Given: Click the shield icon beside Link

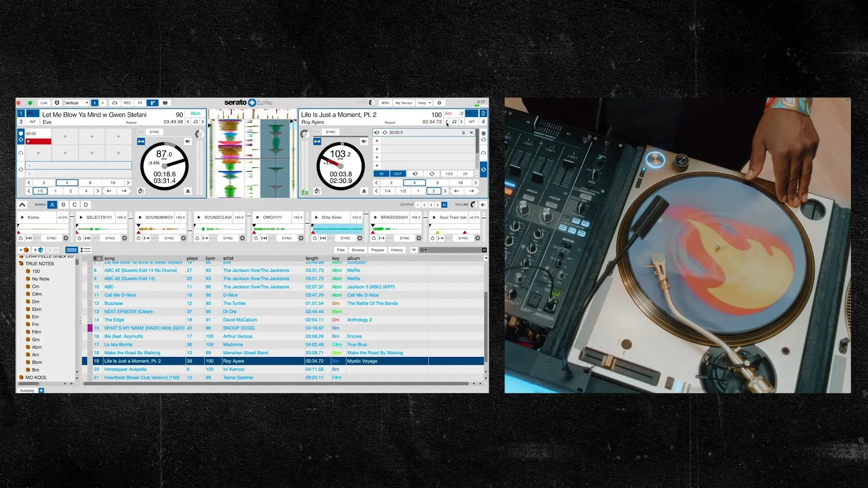Looking at the screenshot, I should point(57,103).
